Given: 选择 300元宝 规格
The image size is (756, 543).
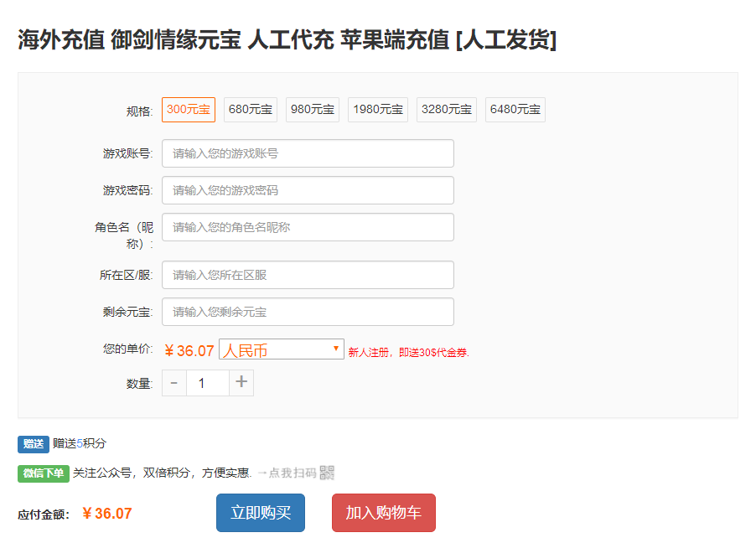Looking at the screenshot, I should (x=188, y=109).
